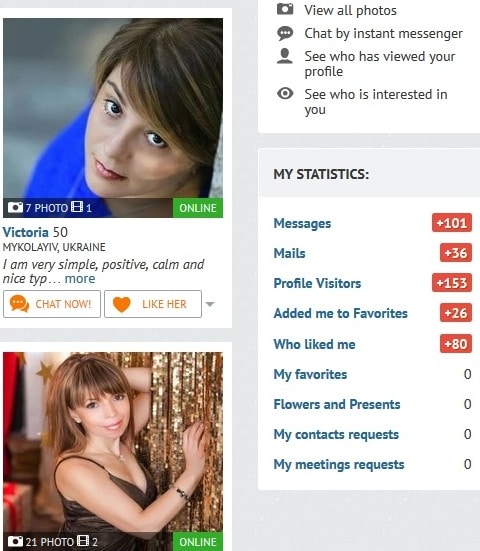480x551 pixels.
Task: Click the +36 Mails badge
Action: tap(455, 253)
